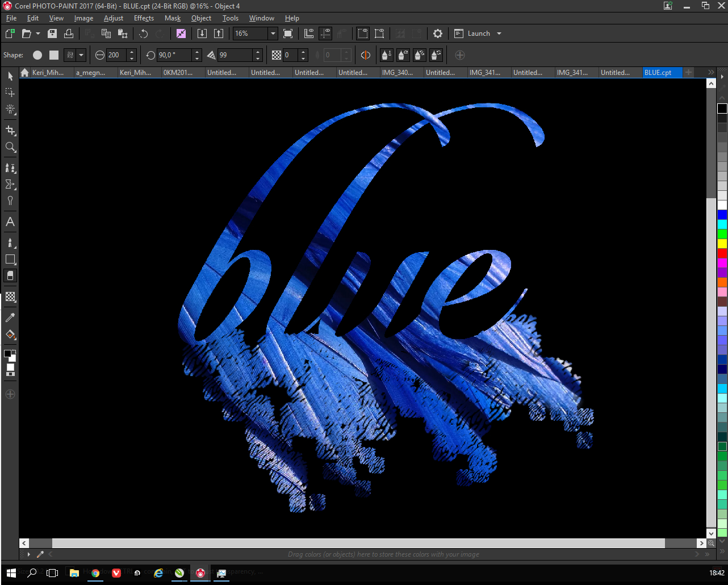The height and width of the screenshot is (585, 728).
Task: Toggle the rulers display button
Action: pyautogui.click(x=309, y=34)
